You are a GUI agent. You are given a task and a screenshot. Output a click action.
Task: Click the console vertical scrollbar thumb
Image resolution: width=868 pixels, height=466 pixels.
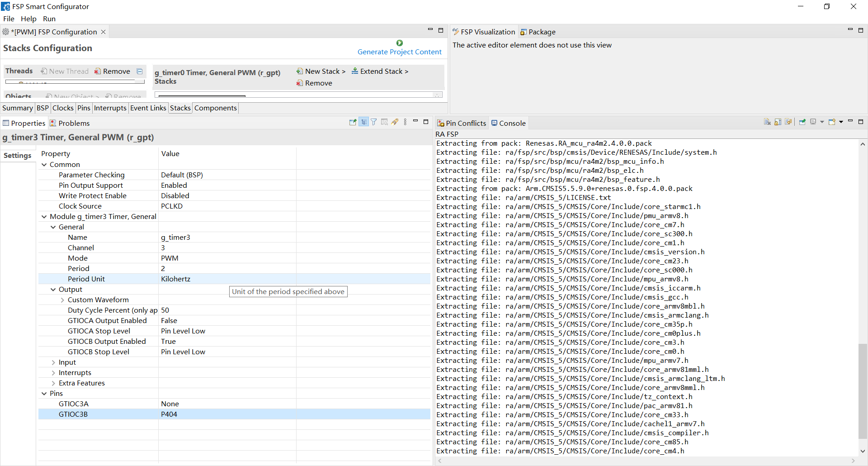coord(863,391)
